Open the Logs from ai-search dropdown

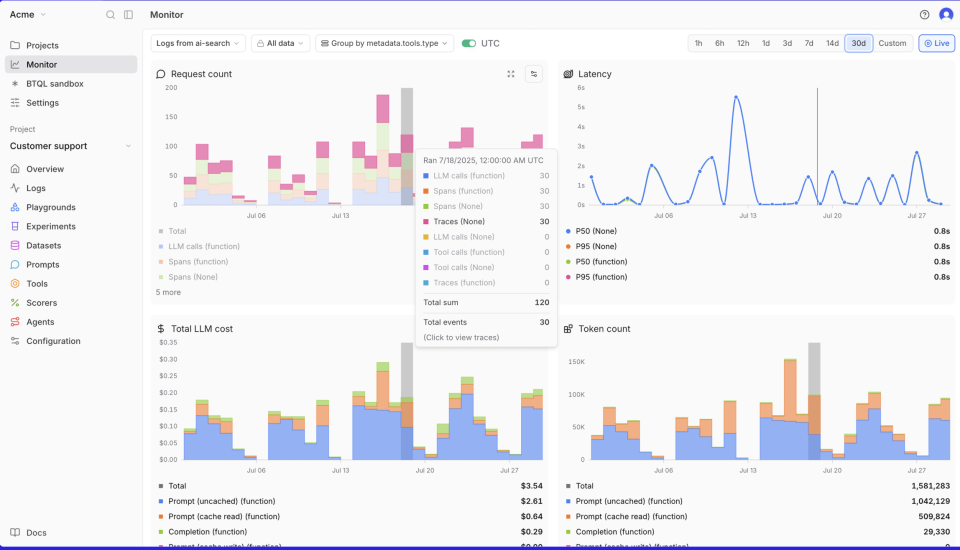[198, 44]
